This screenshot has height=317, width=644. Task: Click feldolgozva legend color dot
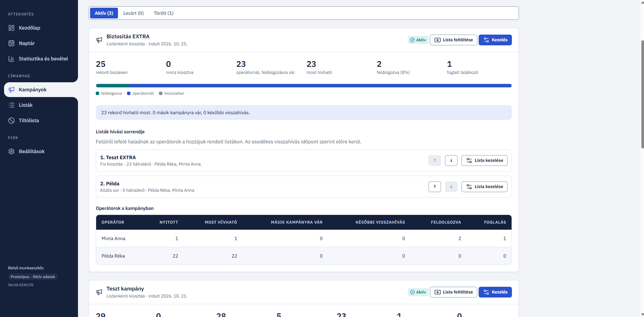[x=97, y=93]
